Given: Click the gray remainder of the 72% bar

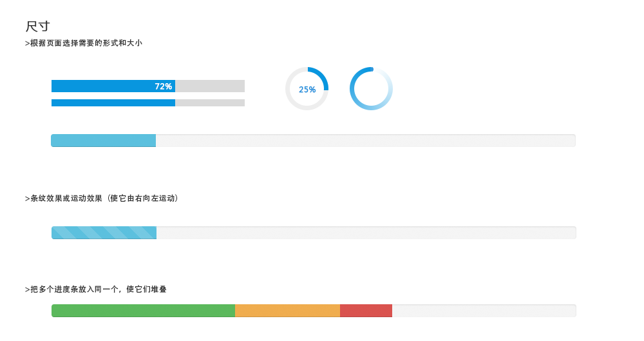Looking at the screenshot, I should 210,86.
